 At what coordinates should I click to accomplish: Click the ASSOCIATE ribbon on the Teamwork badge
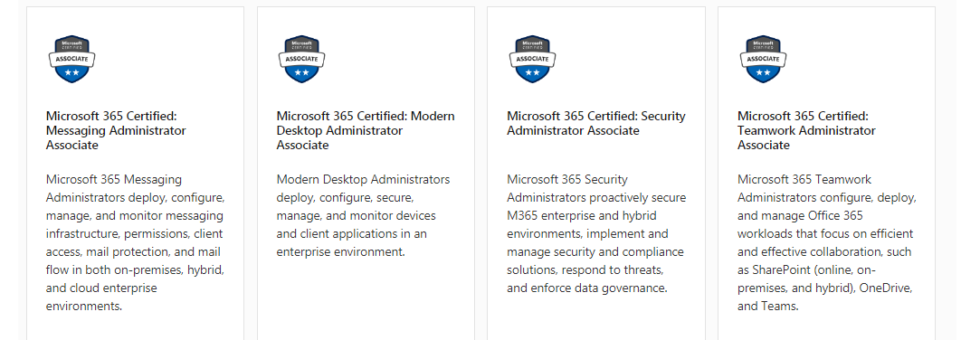click(763, 59)
